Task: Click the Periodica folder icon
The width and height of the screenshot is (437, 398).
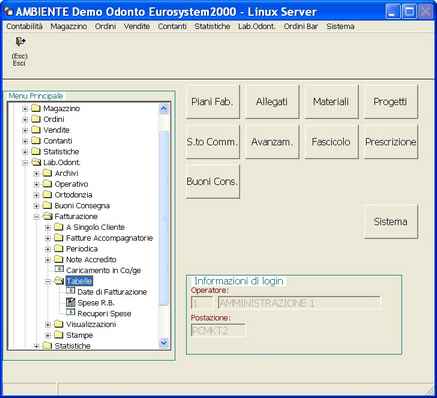Action: (x=59, y=249)
